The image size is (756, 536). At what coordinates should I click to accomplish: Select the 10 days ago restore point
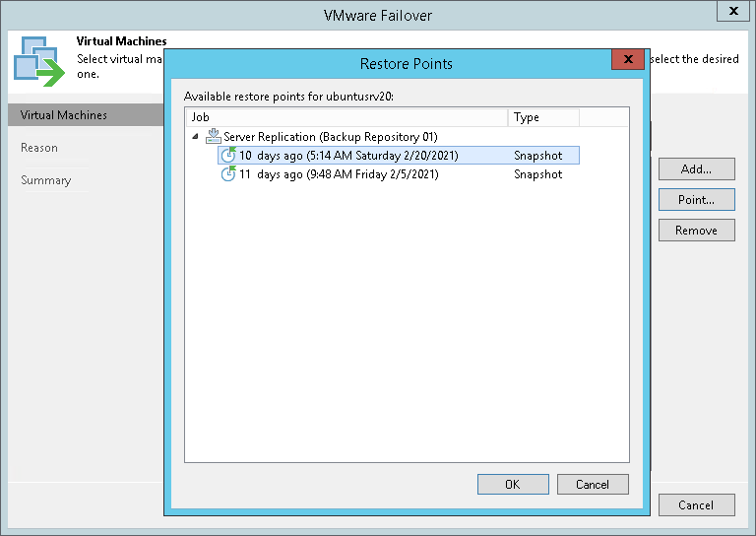(x=399, y=156)
